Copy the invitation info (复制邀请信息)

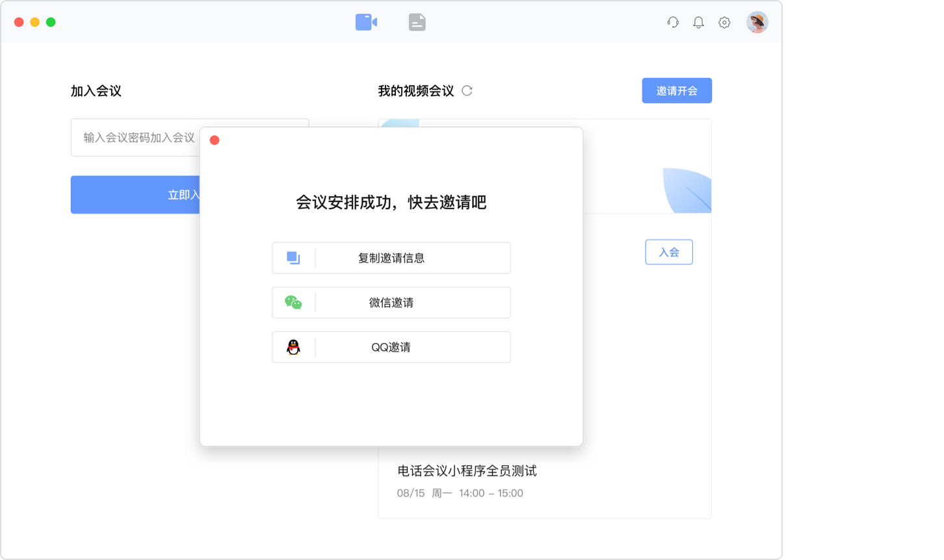[x=391, y=258]
